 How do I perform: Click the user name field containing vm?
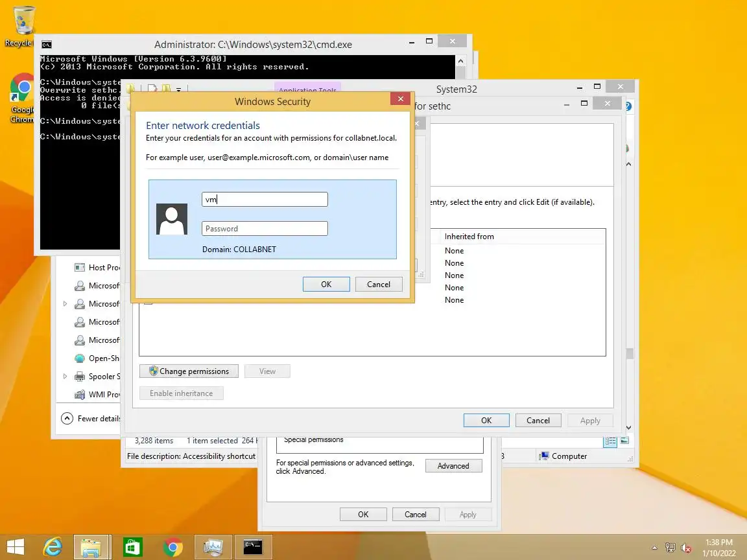(x=265, y=200)
